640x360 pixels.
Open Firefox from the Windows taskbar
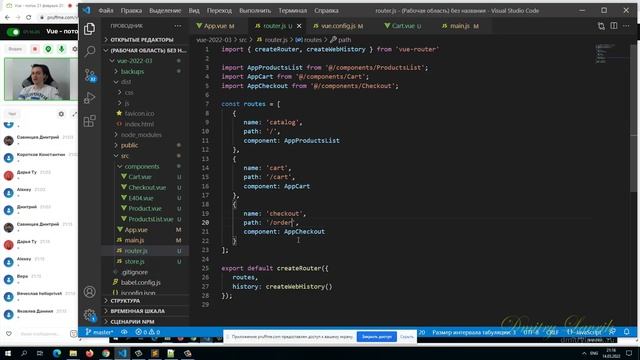coord(89,353)
